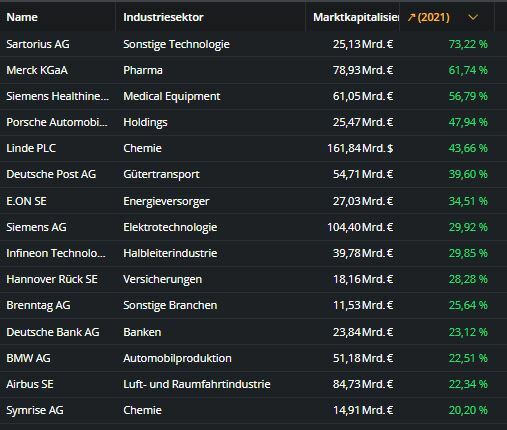Click the Brenntag AG entry
This screenshot has width=507, height=430.
pos(38,305)
